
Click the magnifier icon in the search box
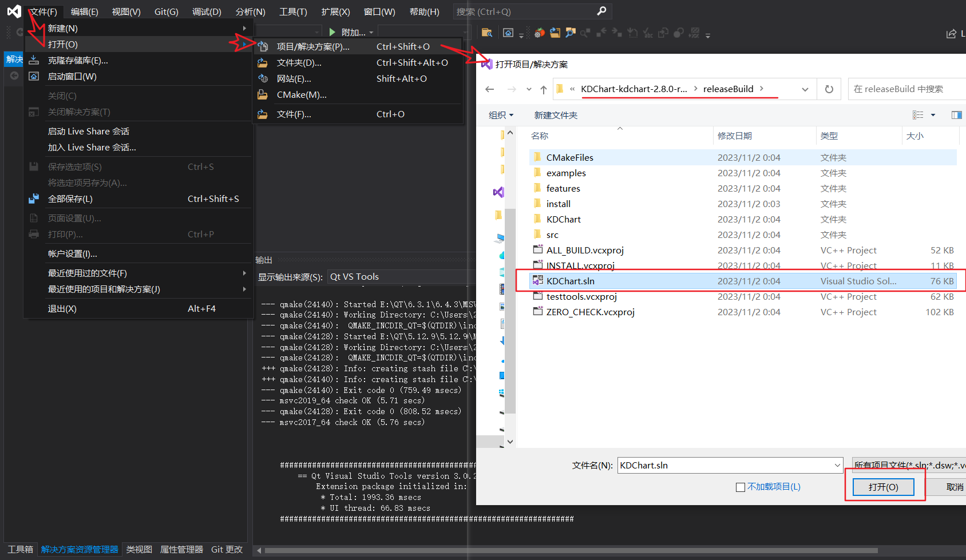coord(601,11)
